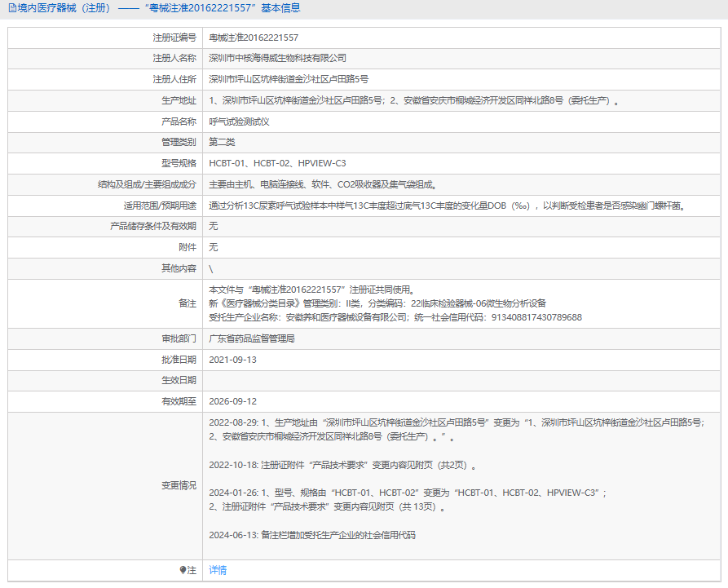The width and height of the screenshot is (728, 588).
Task: Select intended use text about 13C尿素呼气试验
Action: click(x=448, y=206)
